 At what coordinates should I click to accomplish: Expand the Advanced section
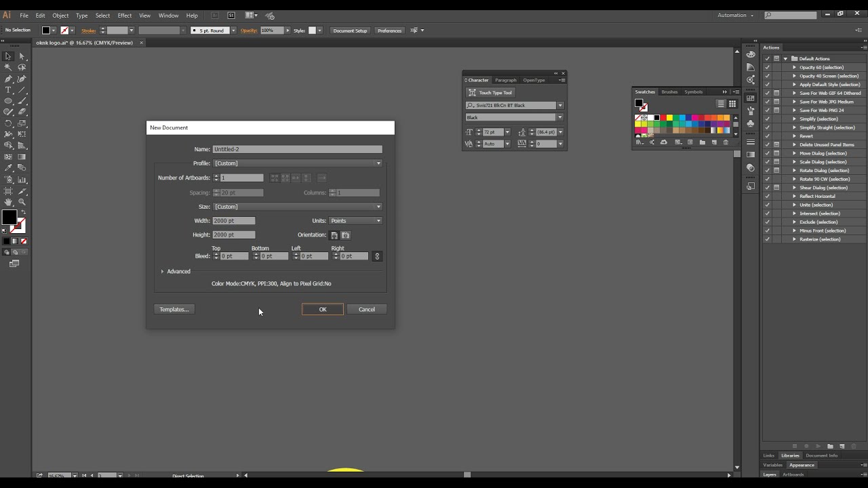tap(163, 271)
